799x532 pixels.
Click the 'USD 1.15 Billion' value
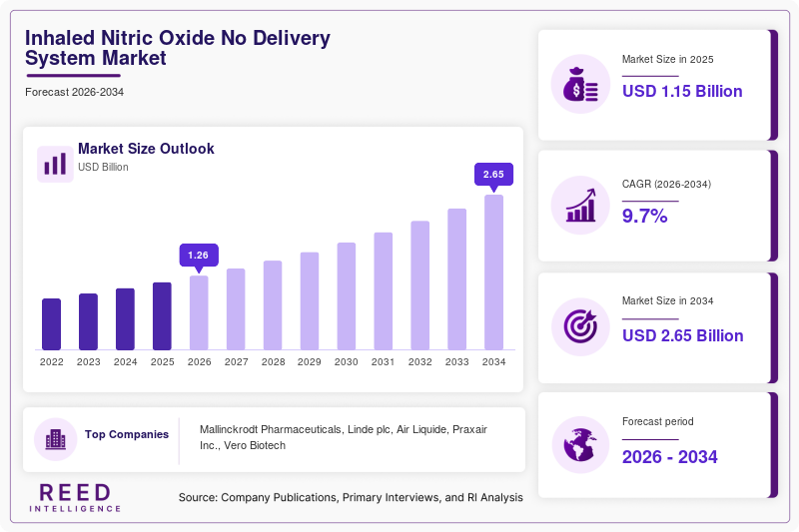click(x=682, y=91)
